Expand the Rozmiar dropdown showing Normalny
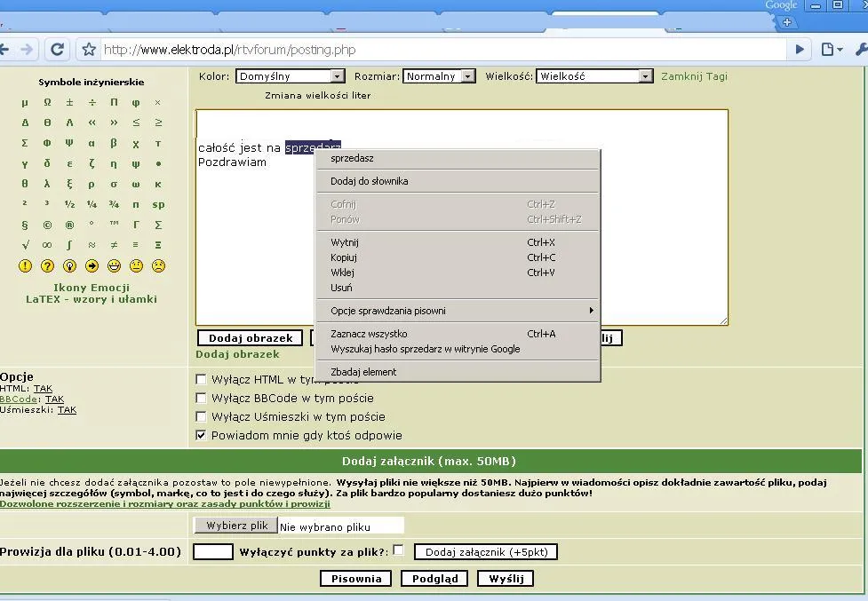The image size is (868, 601). click(x=439, y=76)
